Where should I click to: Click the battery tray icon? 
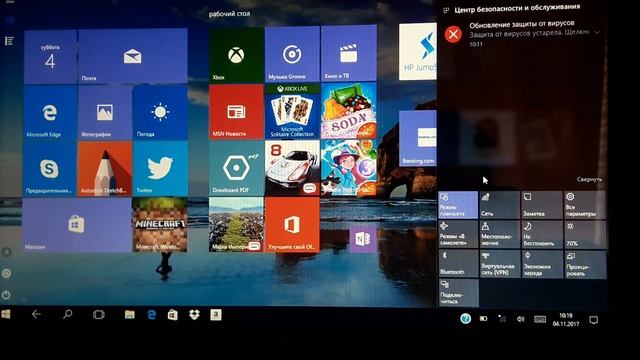pos(483,318)
